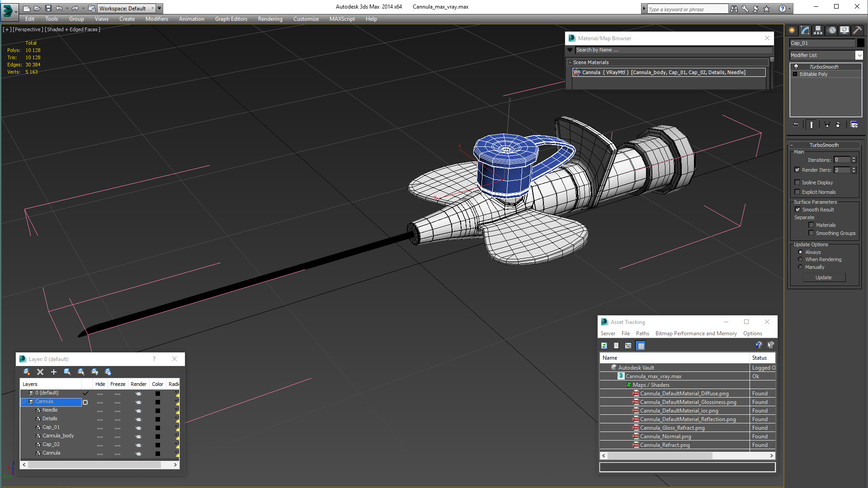Open the Utilities hammer panel
The height and width of the screenshot is (488, 868).
[x=857, y=30]
